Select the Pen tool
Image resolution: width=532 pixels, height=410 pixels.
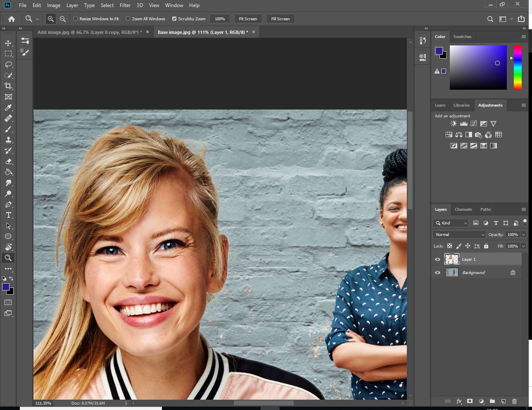(x=8, y=204)
